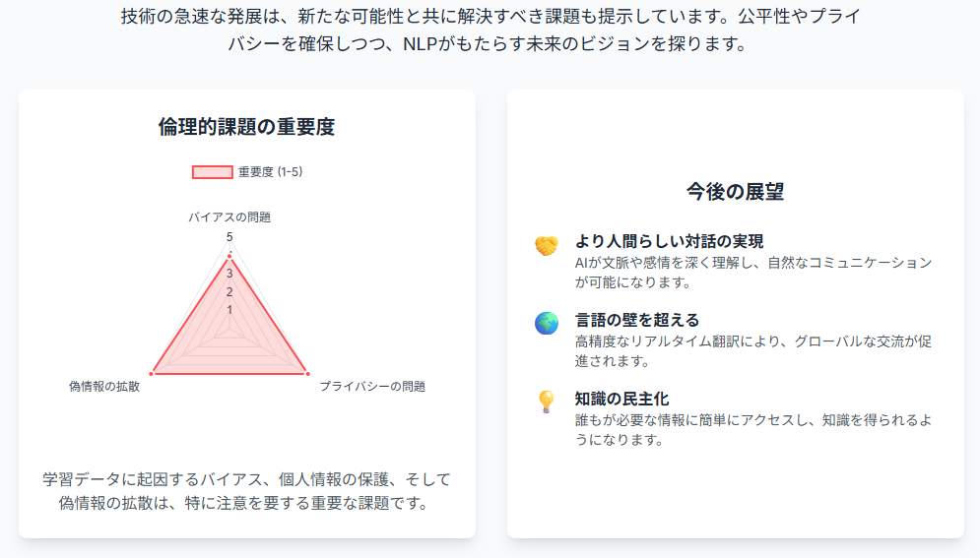The image size is (980, 558).
Task: Select the radar data point for プライバシーの問題
Action: click(307, 373)
